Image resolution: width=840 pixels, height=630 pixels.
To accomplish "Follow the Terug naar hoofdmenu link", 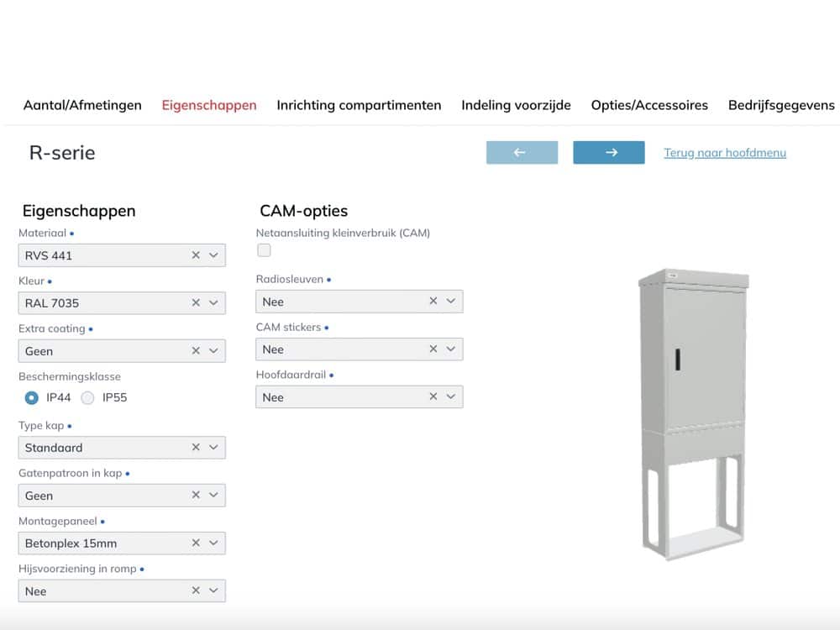I will [x=725, y=153].
